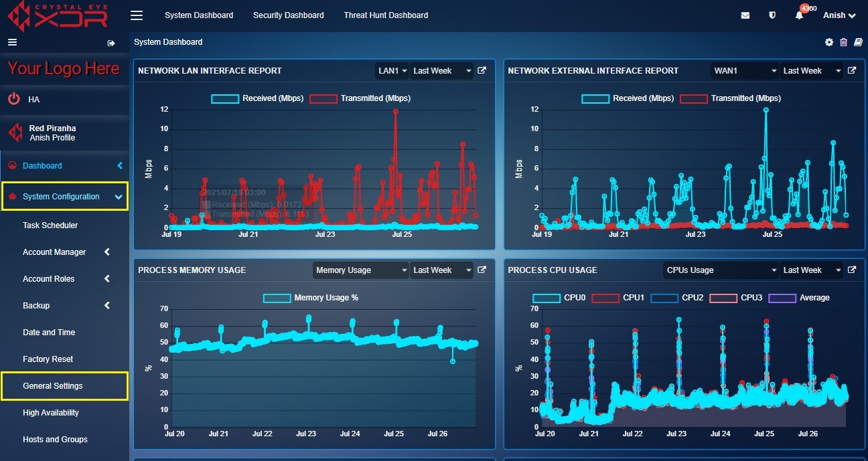The image size is (868, 461).
Task: Open Date and Time settings
Action: pyautogui.click(x=49, y=333)
